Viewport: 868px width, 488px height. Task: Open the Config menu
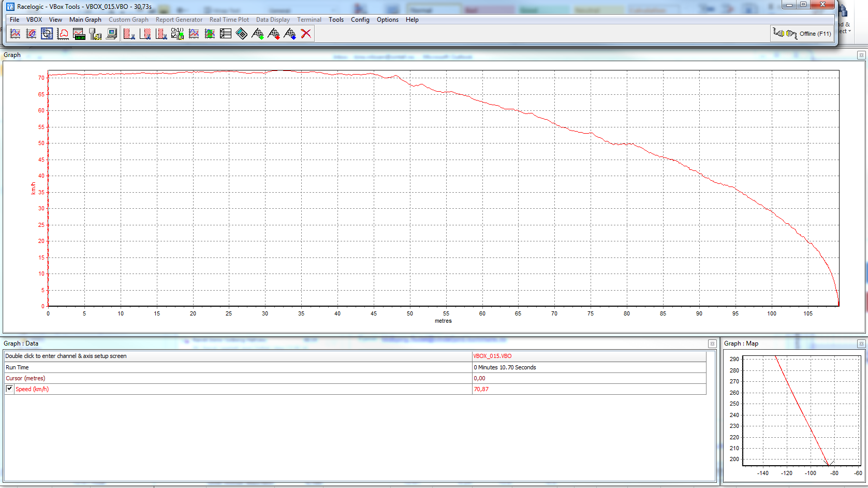coord(360,20)
